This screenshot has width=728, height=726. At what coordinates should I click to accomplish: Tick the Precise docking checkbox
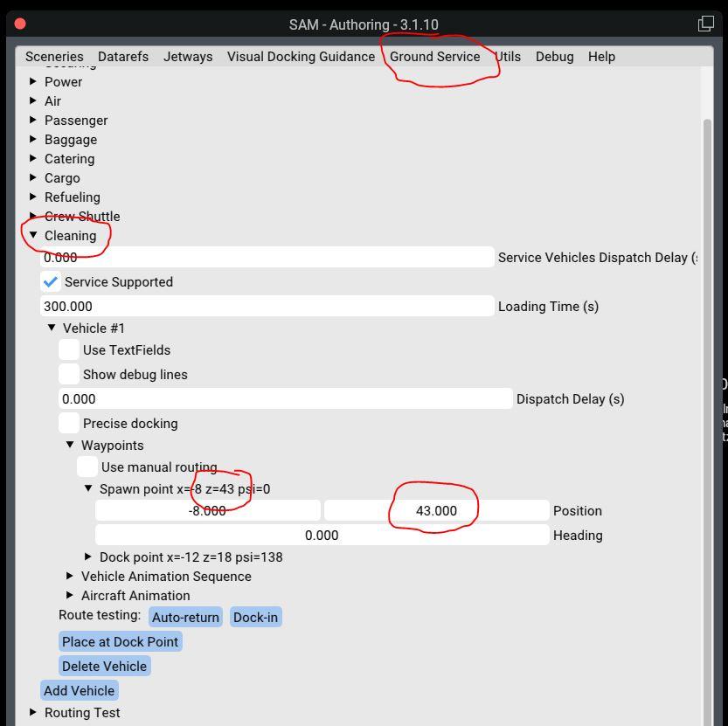[x=69, y=424]
